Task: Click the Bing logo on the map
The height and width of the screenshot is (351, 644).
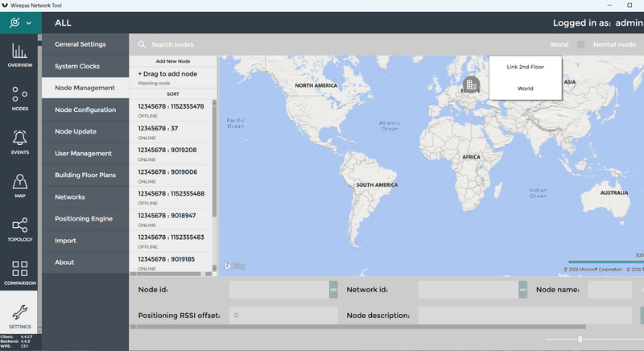Action: click(x=234, y=266)
